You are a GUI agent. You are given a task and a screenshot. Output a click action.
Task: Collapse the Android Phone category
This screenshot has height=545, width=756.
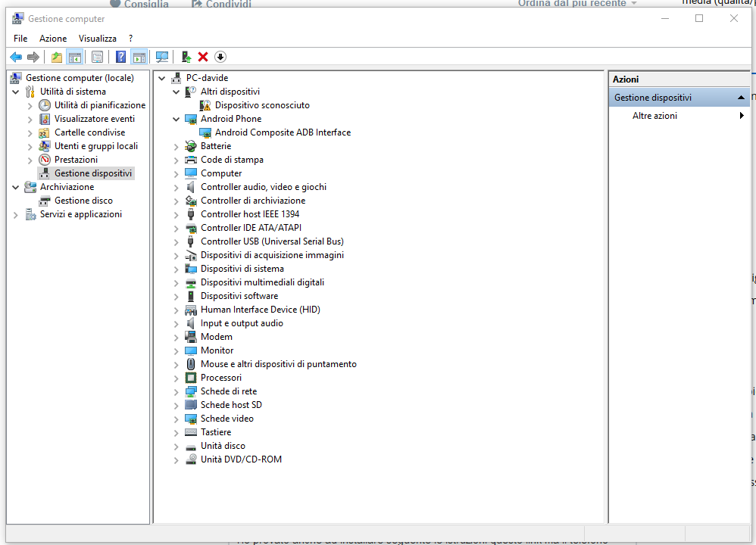(177, 119)
